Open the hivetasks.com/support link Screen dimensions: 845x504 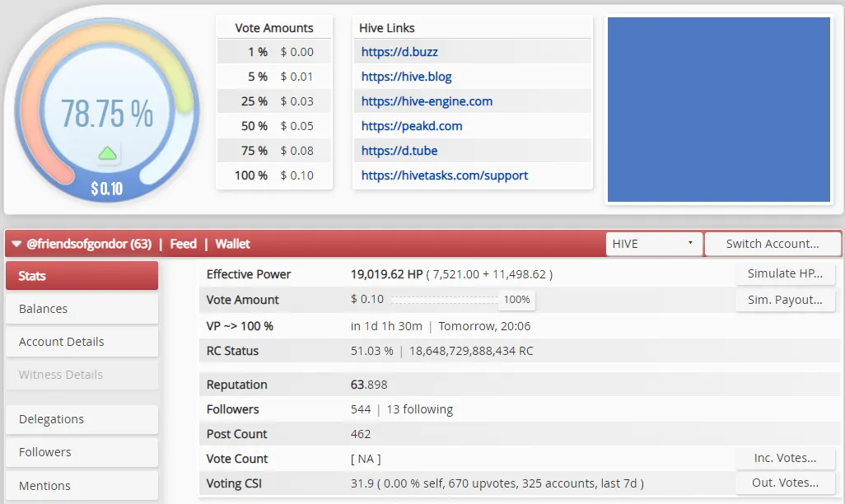(x=445, y=175)
